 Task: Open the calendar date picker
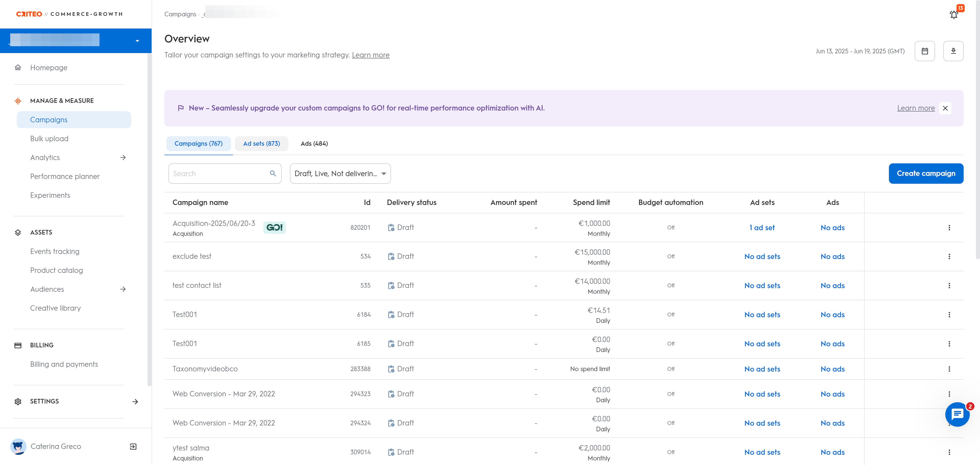[x=924, y=51]
